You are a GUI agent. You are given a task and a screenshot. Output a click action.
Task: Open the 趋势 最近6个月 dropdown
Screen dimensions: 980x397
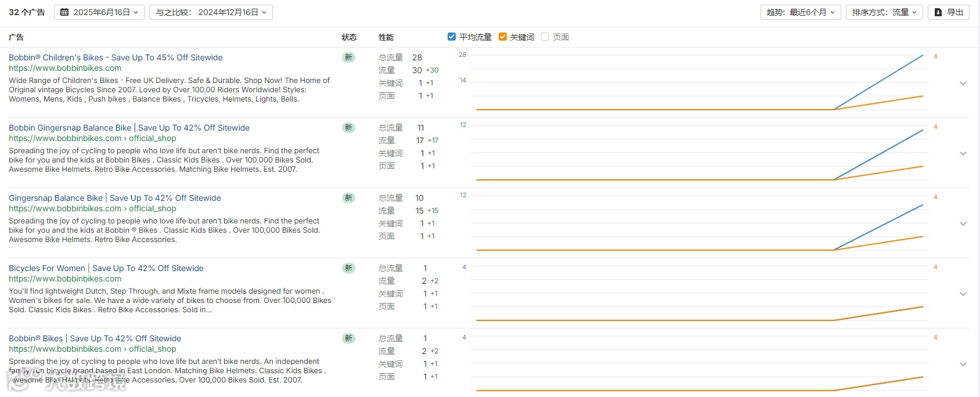click(x=801, y=12)
